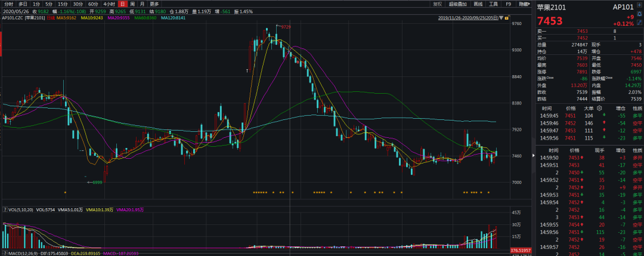
Task: Open settings gear in trade list header
Action: [x=599, y=108]
